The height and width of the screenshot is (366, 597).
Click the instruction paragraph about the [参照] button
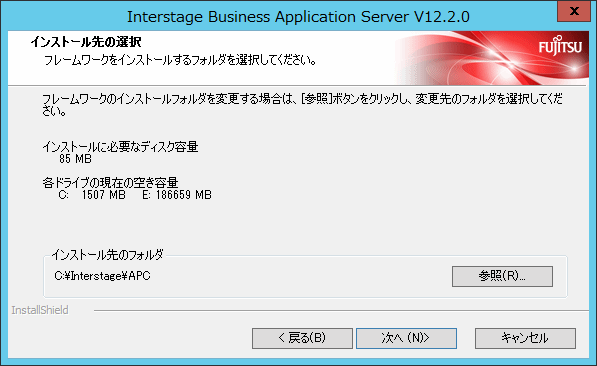coord(302,104)
